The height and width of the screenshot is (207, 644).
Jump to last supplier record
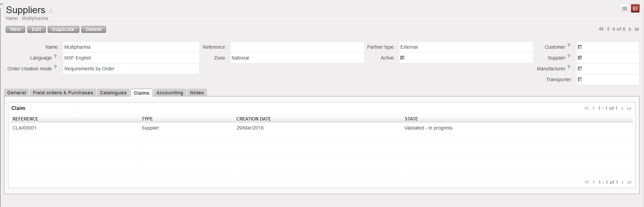[637, 29]
